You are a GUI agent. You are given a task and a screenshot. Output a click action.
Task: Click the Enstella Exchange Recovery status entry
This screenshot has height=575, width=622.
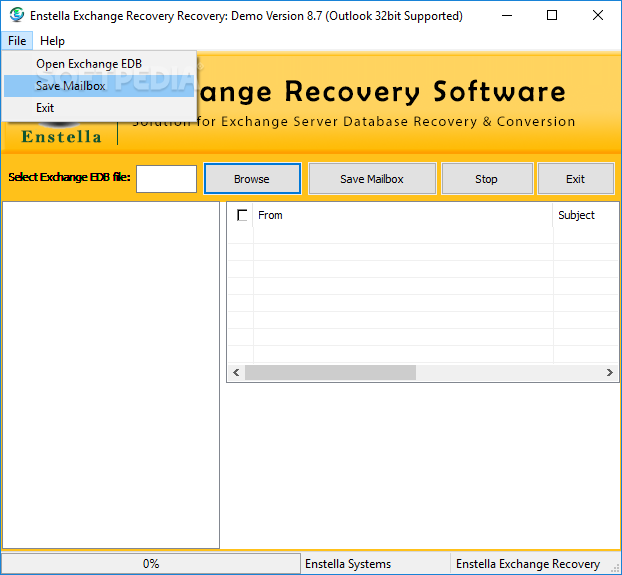(x=528, y=564)
